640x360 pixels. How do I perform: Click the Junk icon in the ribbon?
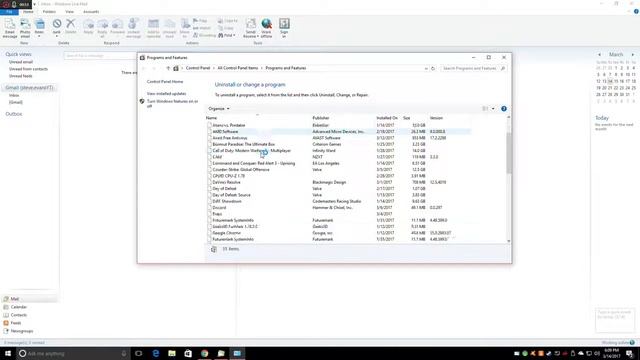[x=57, y=24]
